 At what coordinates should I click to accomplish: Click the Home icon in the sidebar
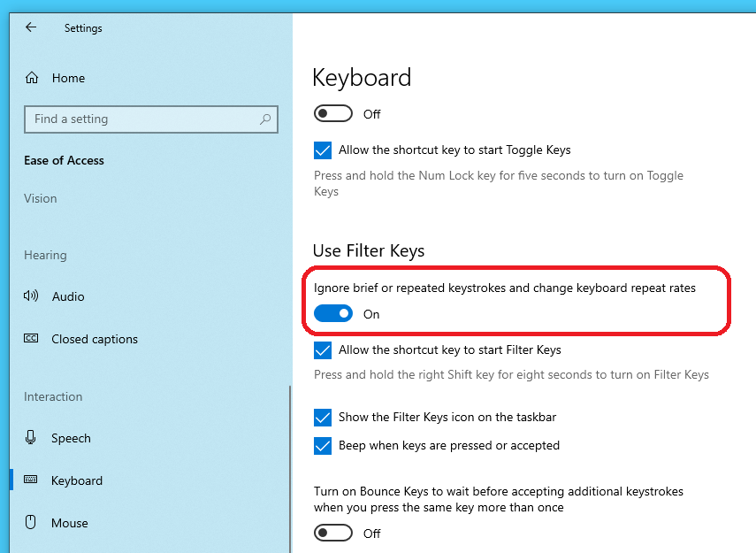point(32,78)
